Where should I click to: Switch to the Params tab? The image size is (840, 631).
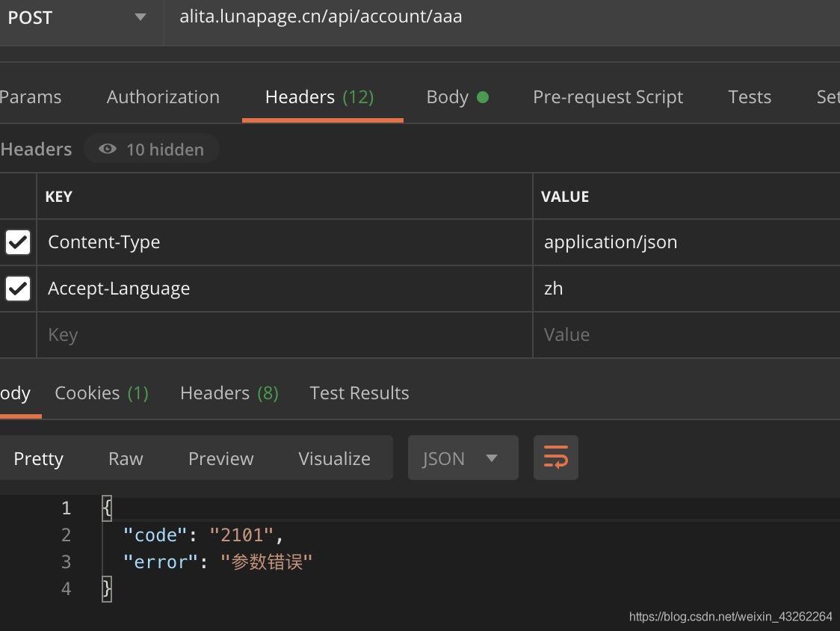tap(30, 97)
